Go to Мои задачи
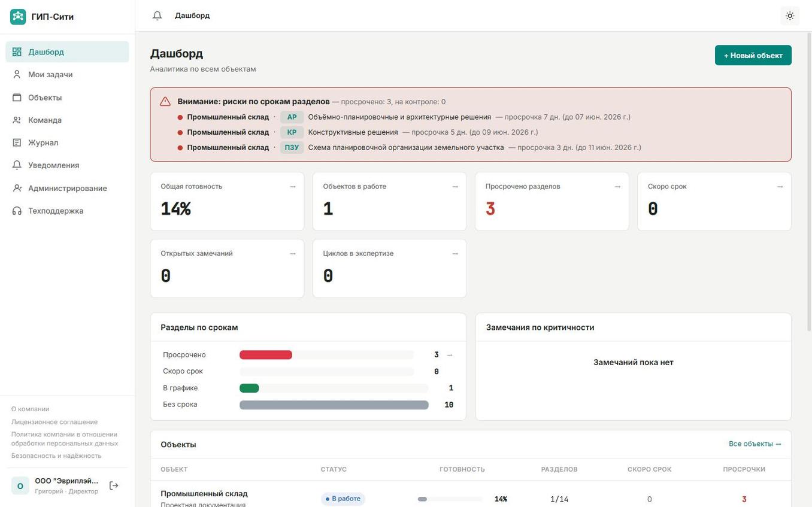Image resolution: width=812 pixels, height=507 pixels. point(67,75)
